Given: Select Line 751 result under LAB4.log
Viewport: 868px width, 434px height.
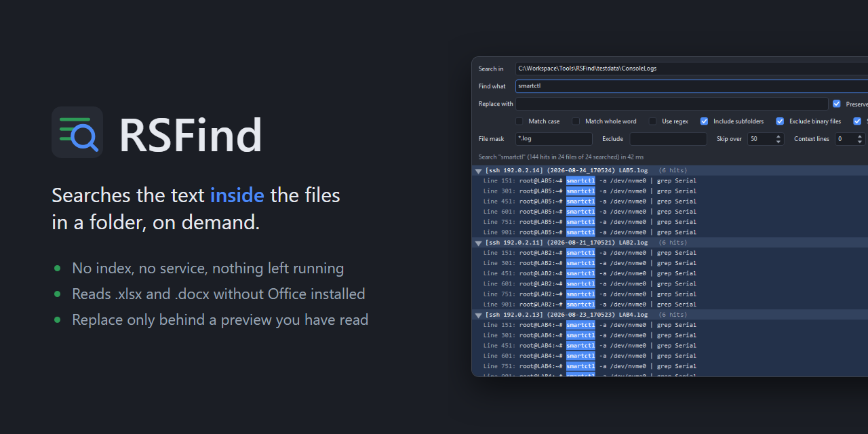Looking at the screenshot, I should [670, 366].
